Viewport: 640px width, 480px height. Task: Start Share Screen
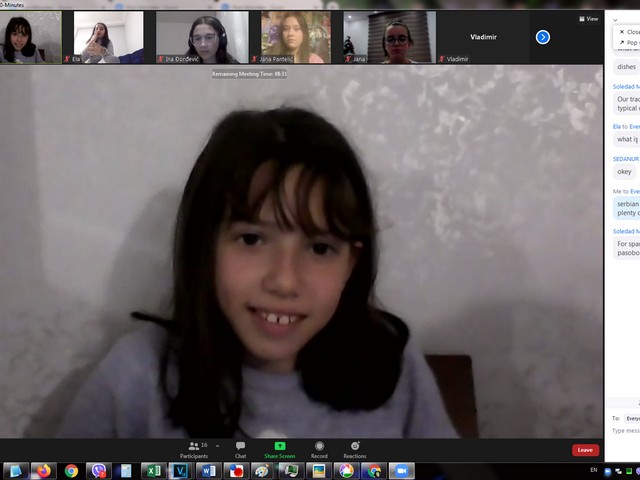[280, 450]
